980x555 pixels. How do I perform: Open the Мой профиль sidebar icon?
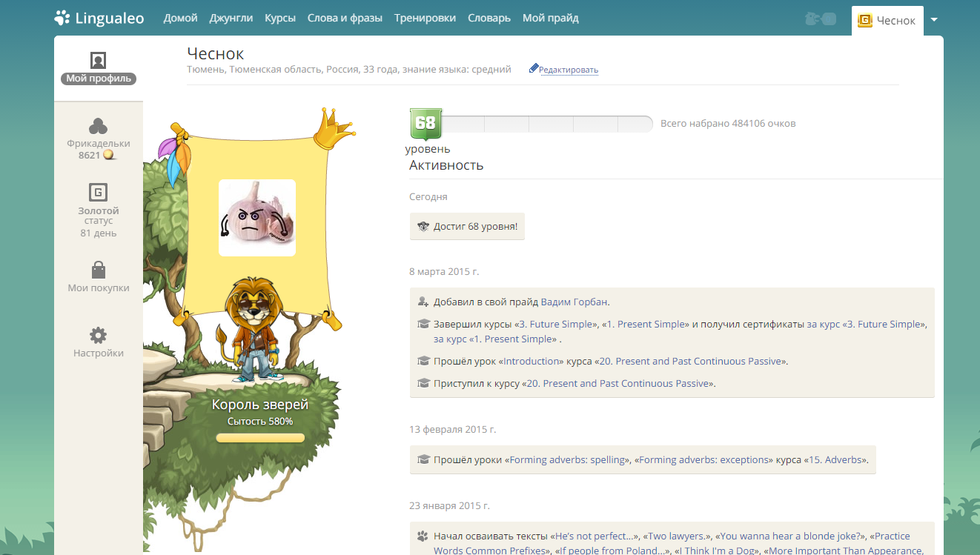99,60
